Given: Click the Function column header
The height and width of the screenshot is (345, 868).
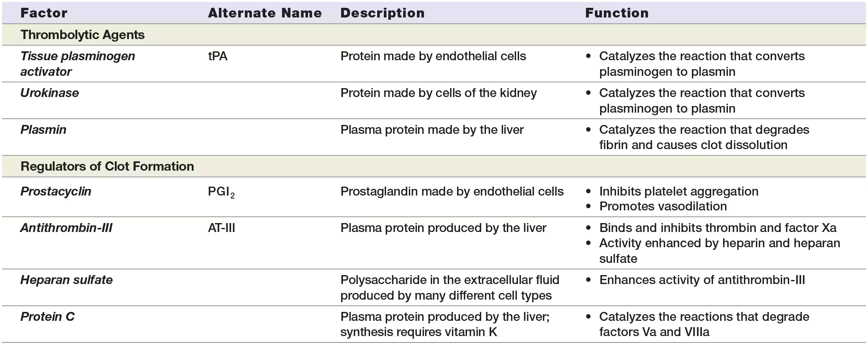Looking at the screenshot, I should coord(617,13).
